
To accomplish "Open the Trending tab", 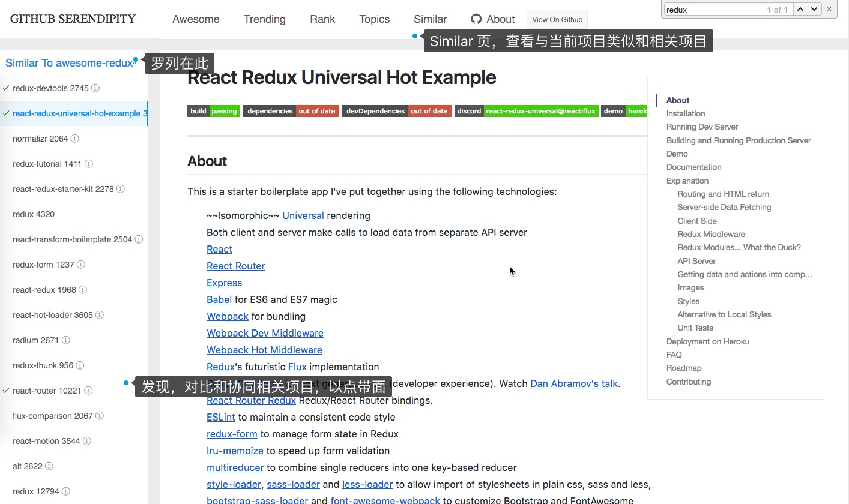I will (265, 19).
